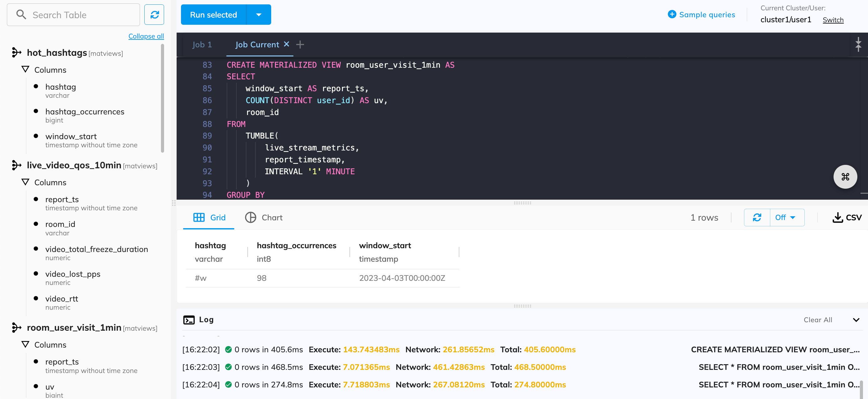Viewport: 868px width, 399px height.
Task: Click the plus icon to add new job tab
Action: point(300,45)
